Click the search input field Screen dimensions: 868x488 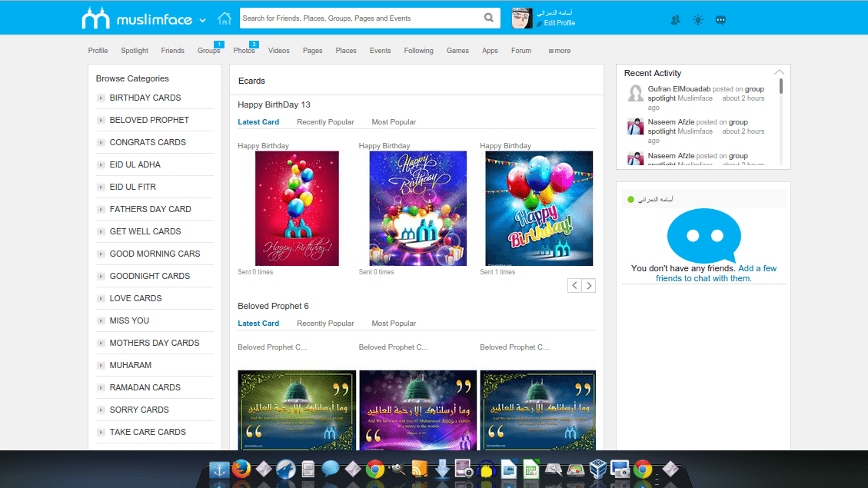pyautogui.click(x=361, y=18)
